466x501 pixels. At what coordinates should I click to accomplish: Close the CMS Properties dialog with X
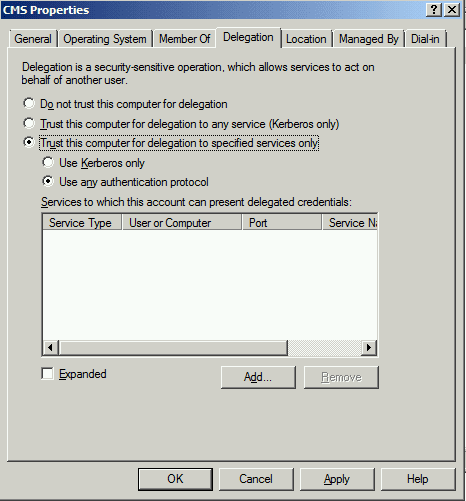click(452, 10)
